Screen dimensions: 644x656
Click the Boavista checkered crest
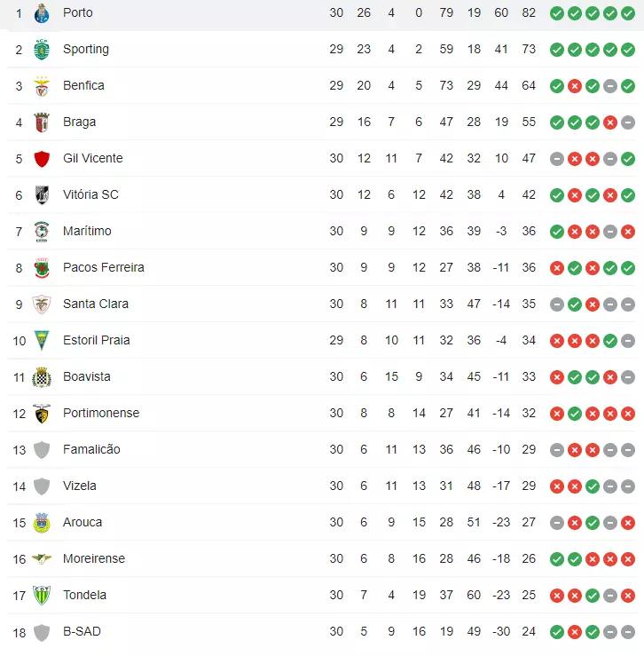(42, 377)
